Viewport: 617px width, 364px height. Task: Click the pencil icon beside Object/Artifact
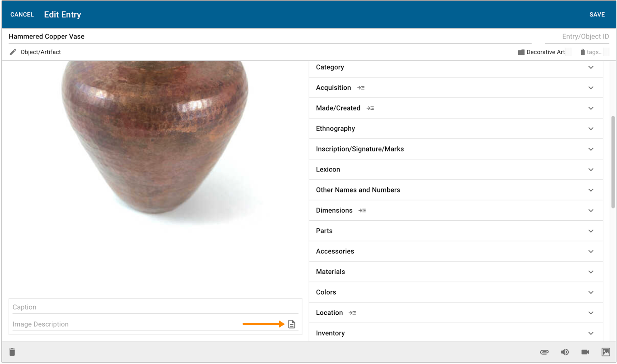(x=13, y=52)
